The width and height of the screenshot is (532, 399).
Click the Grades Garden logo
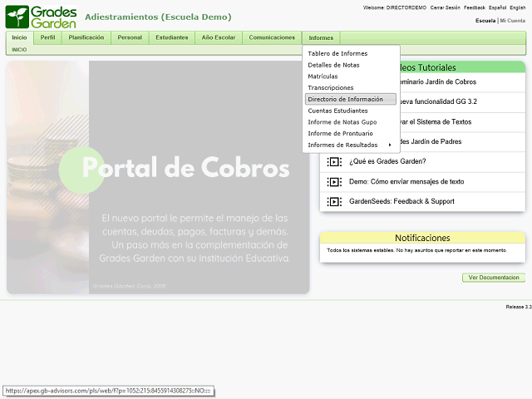tap(41, 17)
